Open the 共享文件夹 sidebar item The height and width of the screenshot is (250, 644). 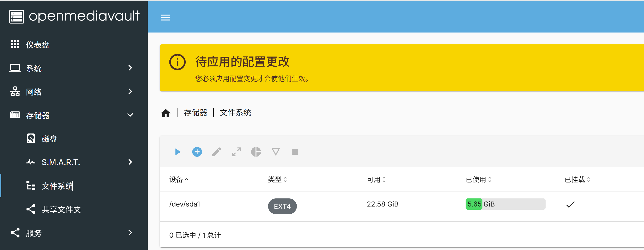[61, 209]
